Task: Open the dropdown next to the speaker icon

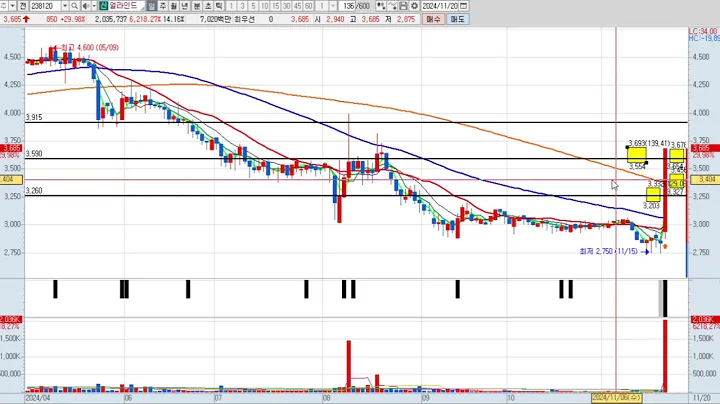Action: (x=94, y=6)
